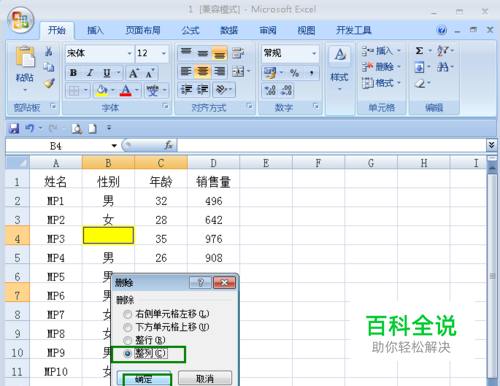Click the Cut scissors icon

point(49,51)
